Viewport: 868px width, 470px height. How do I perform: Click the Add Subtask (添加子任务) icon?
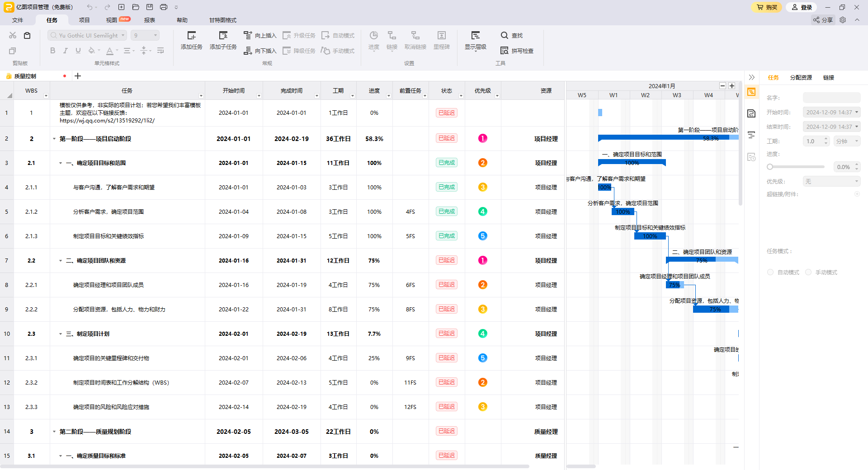tap(223, 36)
